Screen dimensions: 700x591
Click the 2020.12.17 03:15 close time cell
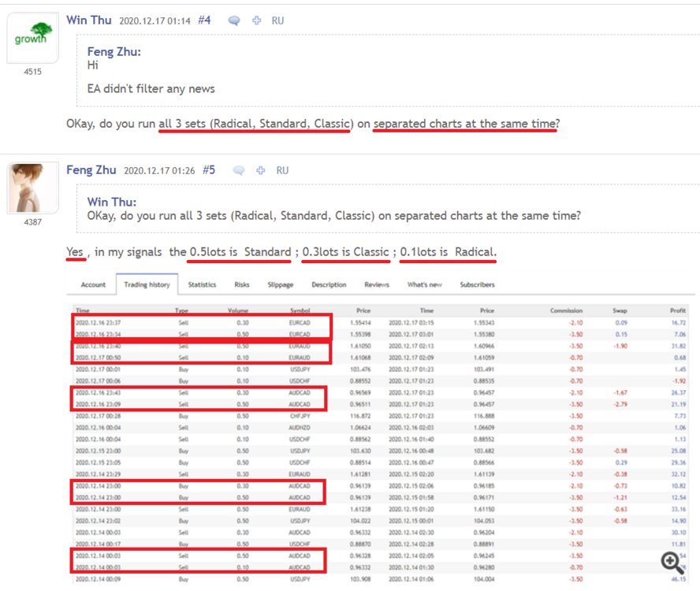tap(411, 323)
